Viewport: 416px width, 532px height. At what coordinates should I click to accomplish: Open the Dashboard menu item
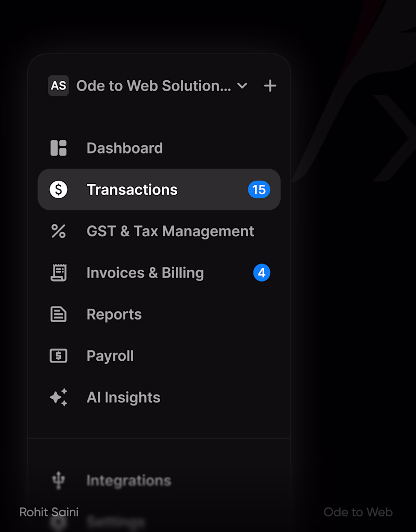[x=125, y=148]
